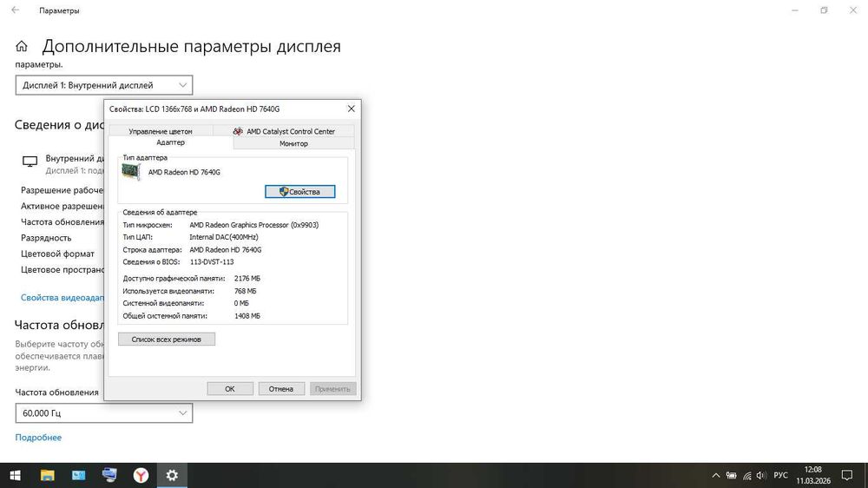Viewport: 868px width, 488px height.
Task: Launch Yandex Browser from the taskbar
Action: click(x=141, y=475)
